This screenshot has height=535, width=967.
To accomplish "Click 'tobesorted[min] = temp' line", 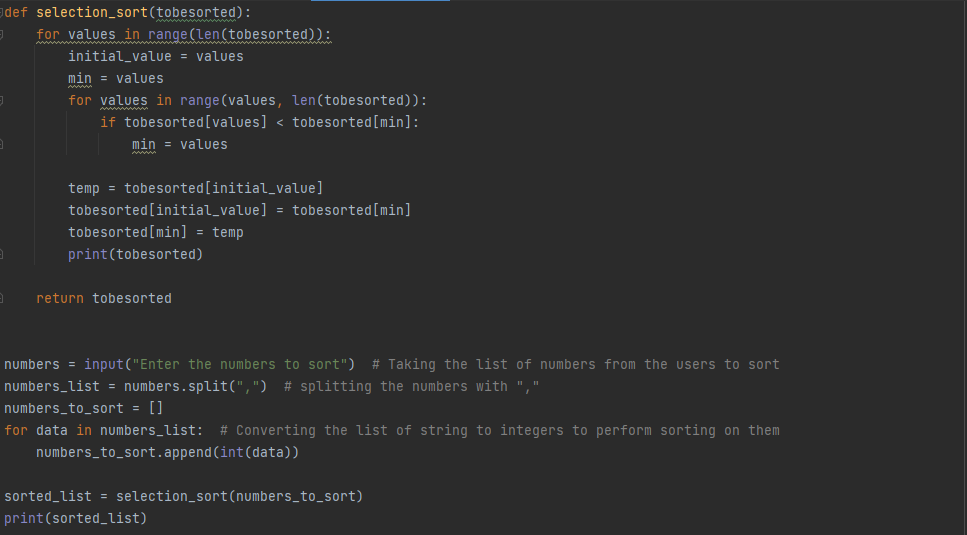I will tap(155, 232).
